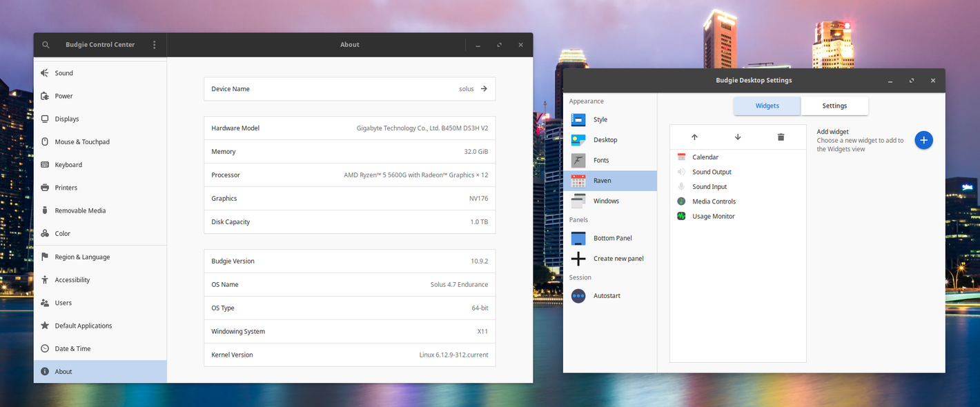Select the Media Controls widget label
This screenshot has width=980, height=407.
[x=714, y=201]
